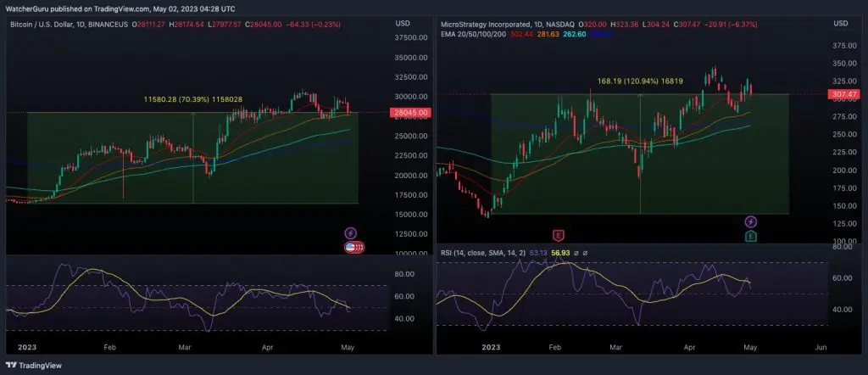Click the Feb label on Bitcoin time axis

110,348
